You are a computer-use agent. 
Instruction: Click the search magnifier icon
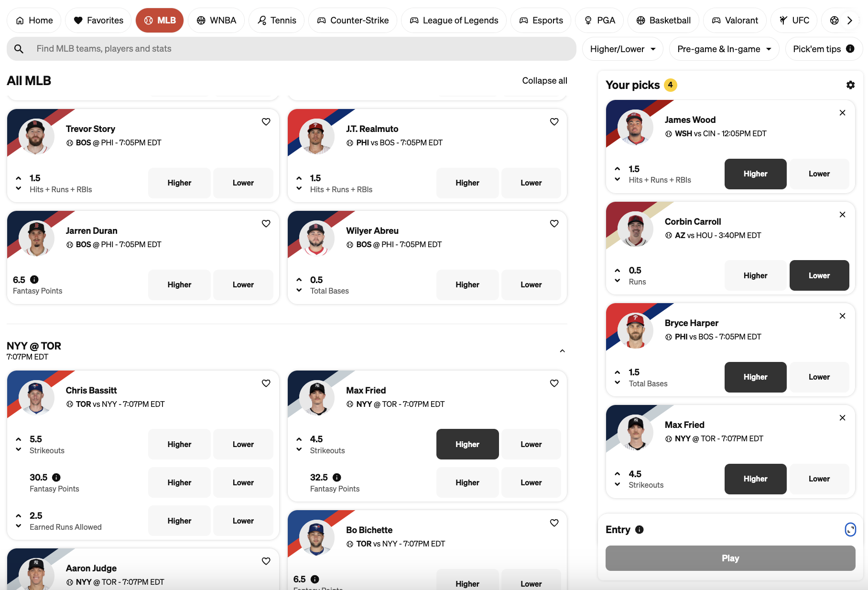(19, 49)
